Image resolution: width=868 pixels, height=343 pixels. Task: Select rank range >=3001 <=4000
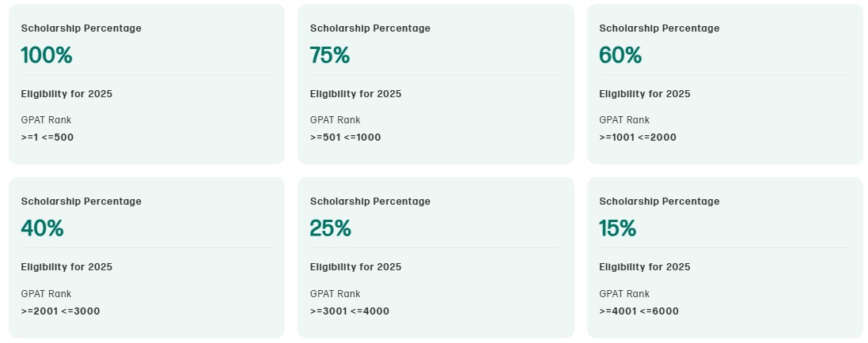[350, 311]
